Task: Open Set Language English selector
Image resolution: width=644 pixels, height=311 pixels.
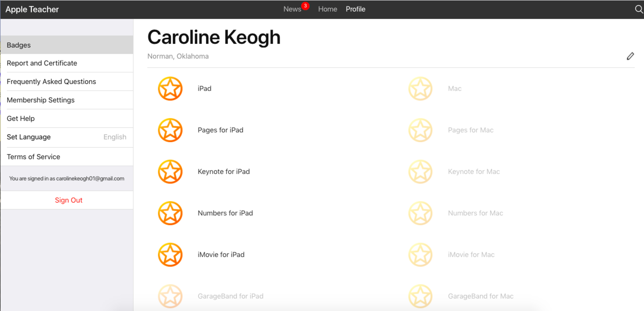Action: (67, 137)
